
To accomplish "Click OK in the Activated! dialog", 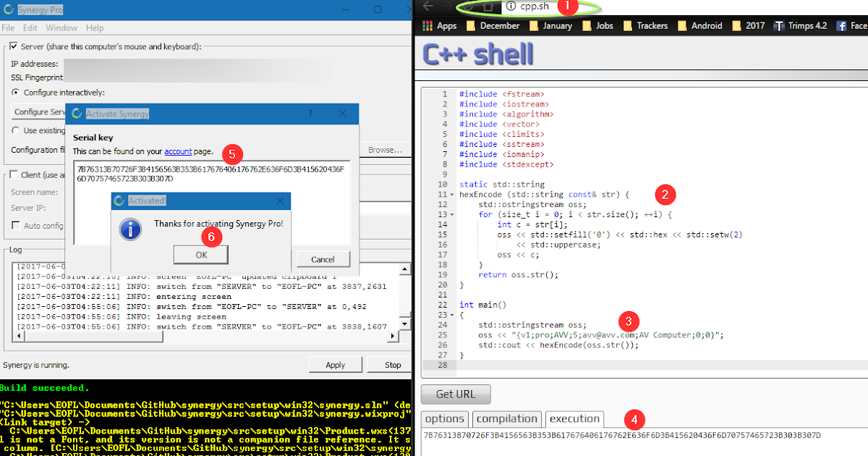I will click(x=201, y=254).
